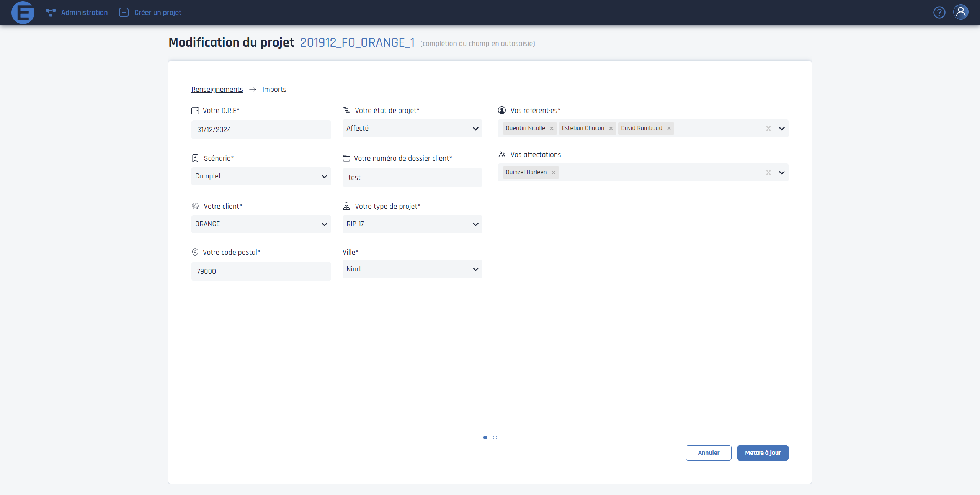This screenshot has height=495, width=980.
Task: Click the bookmark icon beside Scénario
Action: [x=195, y=158]
